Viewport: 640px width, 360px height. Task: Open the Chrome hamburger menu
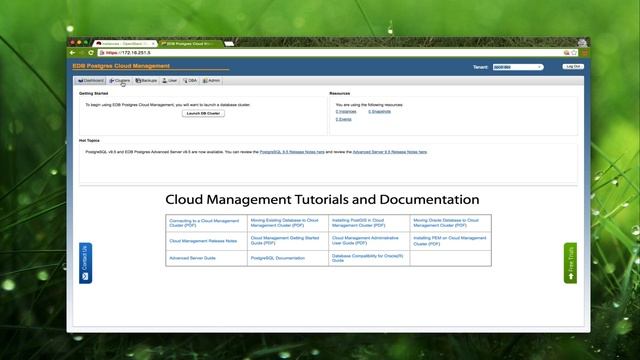pos(585,53)
